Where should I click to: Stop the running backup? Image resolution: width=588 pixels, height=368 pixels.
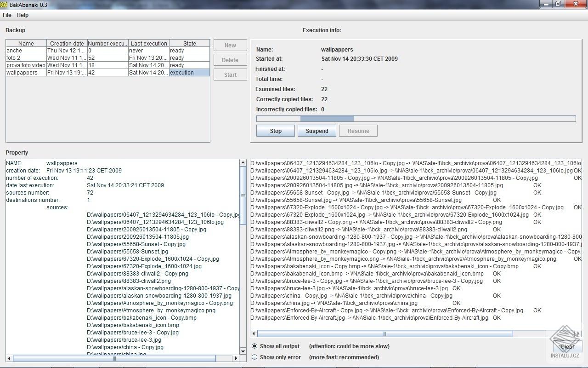tap(276, 131)
